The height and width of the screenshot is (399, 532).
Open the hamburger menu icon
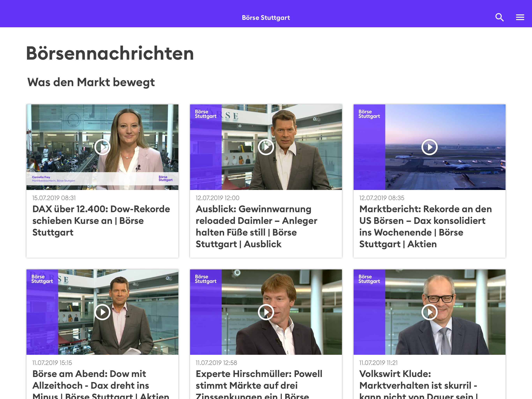coord(520,17)
